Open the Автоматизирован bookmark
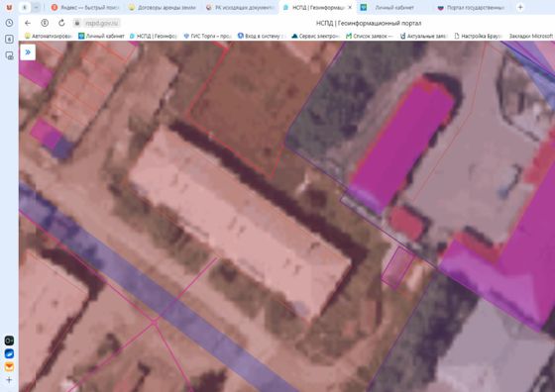 pyautogui.click(x=49, y=36)
